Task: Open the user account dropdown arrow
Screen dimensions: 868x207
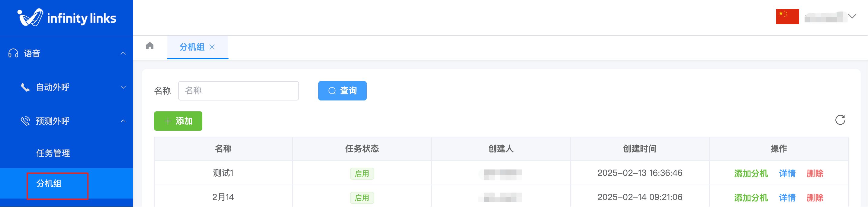Action: [852, 17]
